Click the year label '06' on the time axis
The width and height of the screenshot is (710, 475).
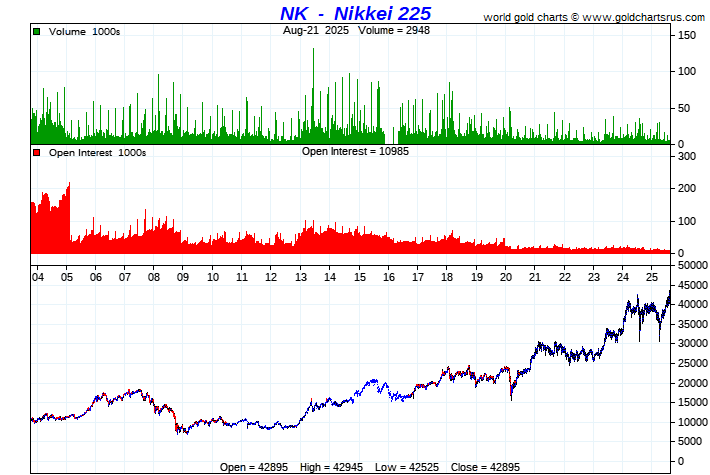tap(96, 277)
